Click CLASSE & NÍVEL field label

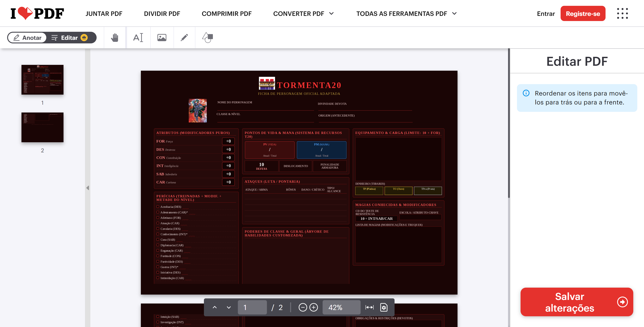click(x=228, y=114)
